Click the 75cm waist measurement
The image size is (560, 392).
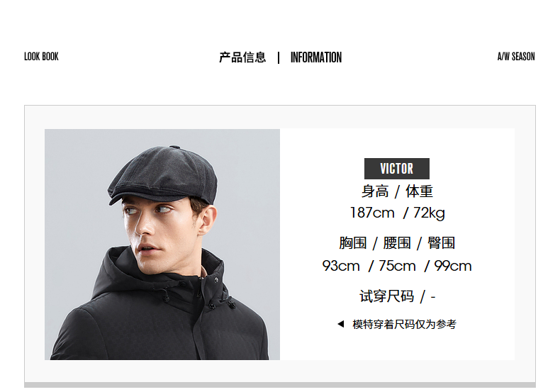click(397, 266)
